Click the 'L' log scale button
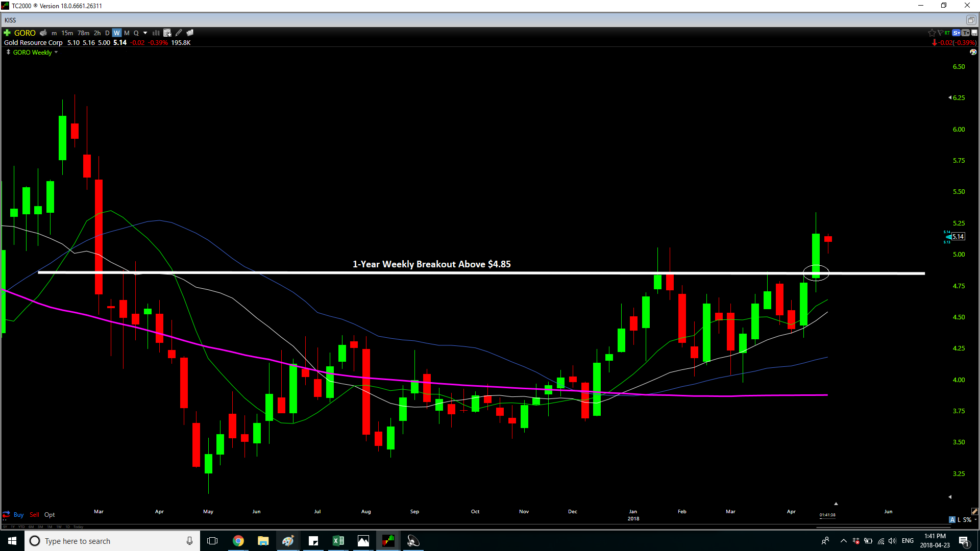 click(959, 520)
